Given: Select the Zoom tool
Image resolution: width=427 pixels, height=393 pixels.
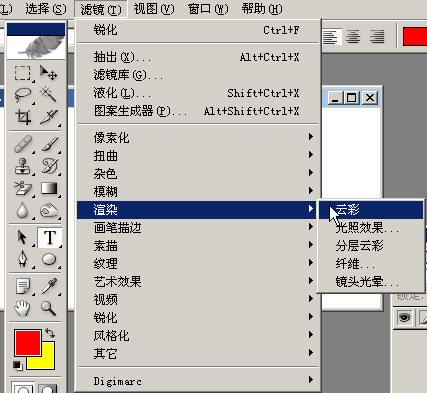Looking at the screenshot, I should pyautogui.click(x=49, y=308).
